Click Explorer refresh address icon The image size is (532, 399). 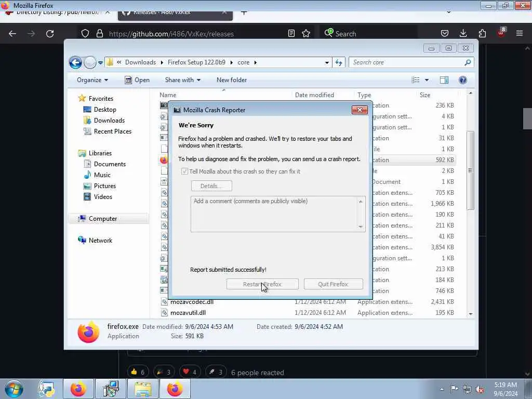[339, 62]
